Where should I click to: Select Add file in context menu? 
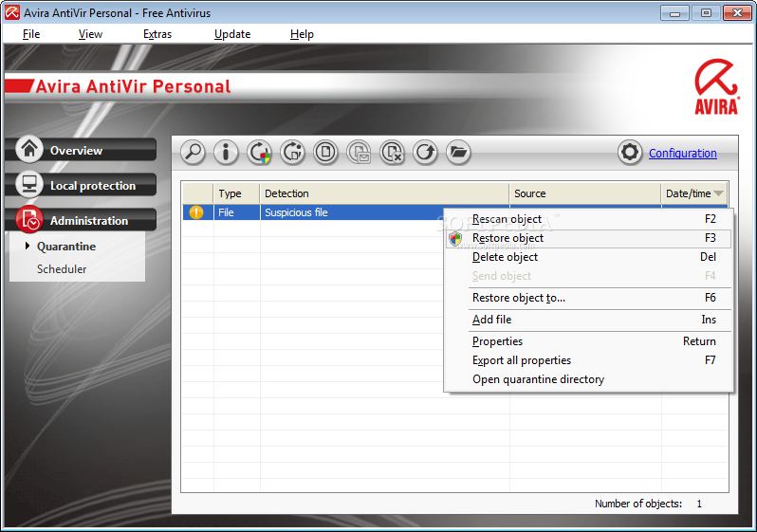coord(588,320)
